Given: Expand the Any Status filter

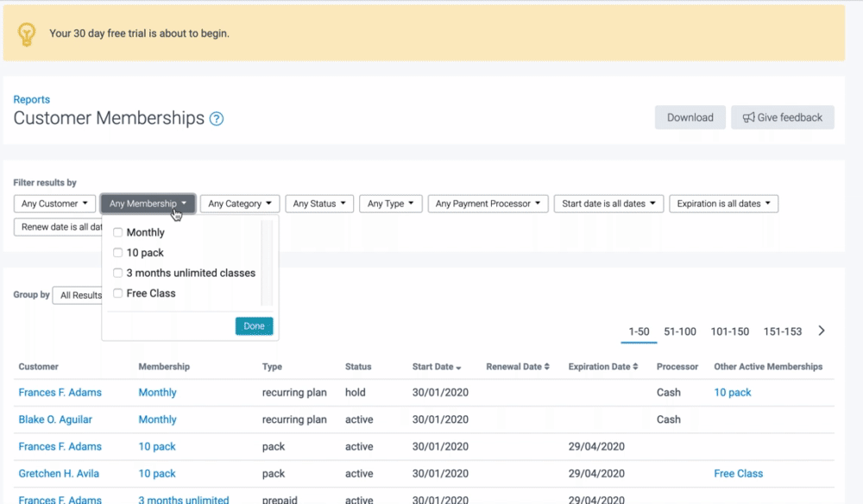Looking at the screenshot, I should coord(319,204).
